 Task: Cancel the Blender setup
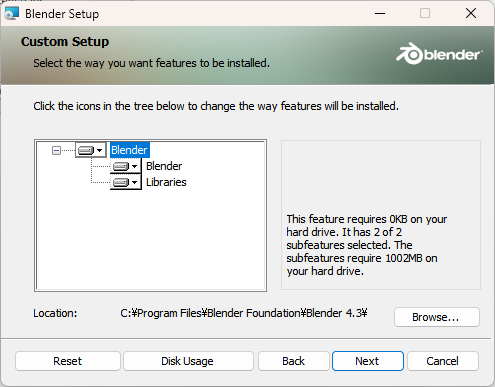(443, 361)
